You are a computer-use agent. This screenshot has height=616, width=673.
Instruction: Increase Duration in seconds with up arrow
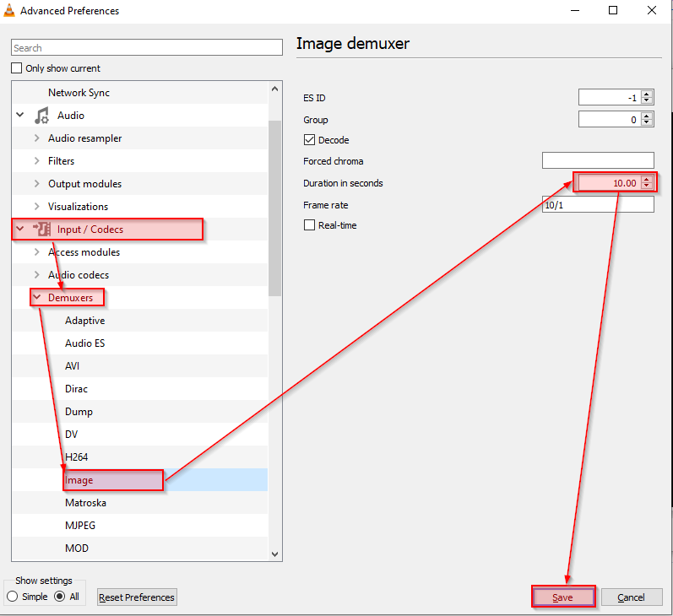[647, 180]
